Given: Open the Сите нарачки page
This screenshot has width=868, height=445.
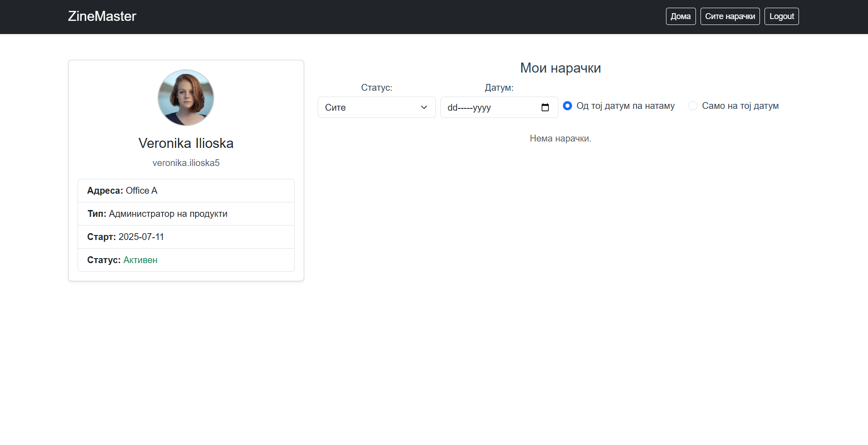Looking at the screenshot, I should (x=730, y=16).
